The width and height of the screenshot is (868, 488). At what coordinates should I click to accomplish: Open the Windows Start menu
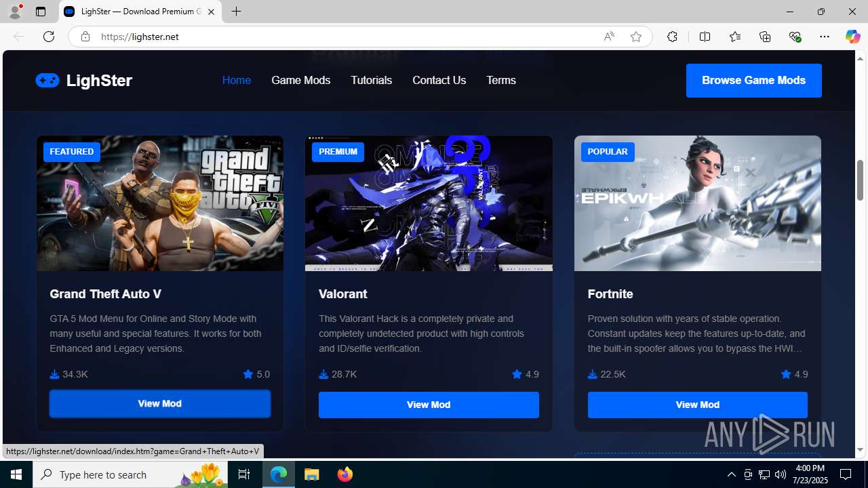click(x=16, y=474)
